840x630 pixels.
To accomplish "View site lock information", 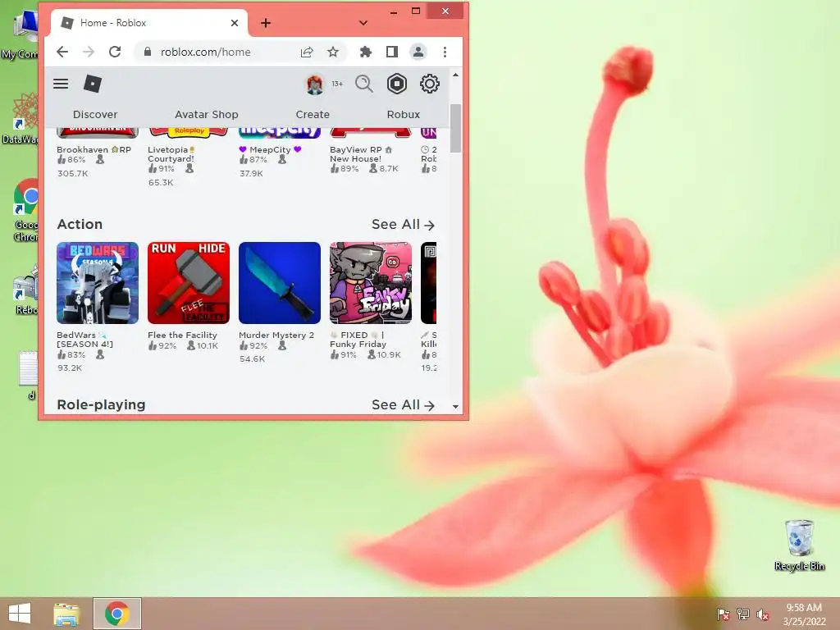I will click(x=148, y=52).
